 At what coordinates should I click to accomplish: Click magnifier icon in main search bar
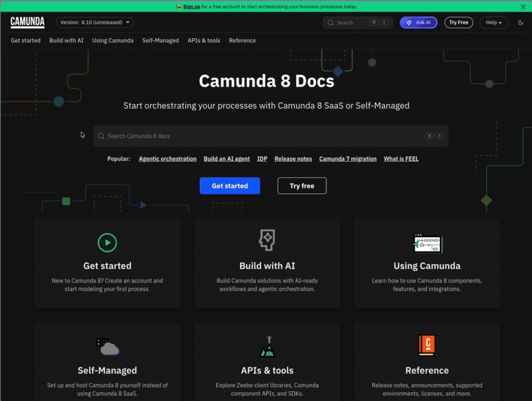coord(101,136)
